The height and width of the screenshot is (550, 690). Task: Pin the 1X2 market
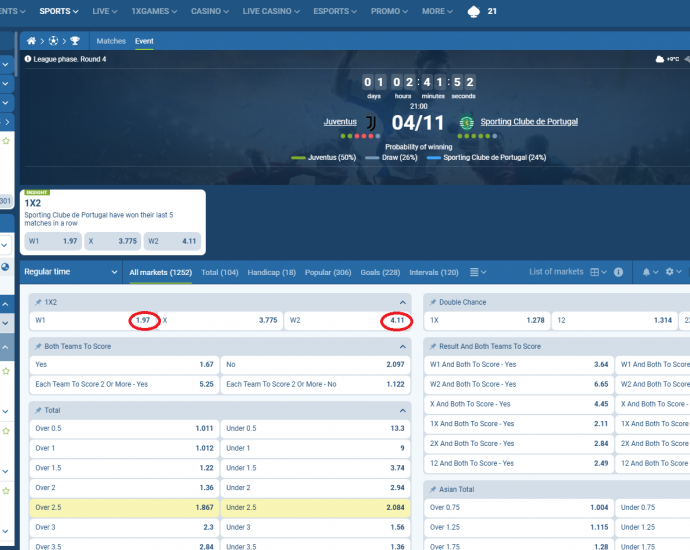[x=38, y=302]
